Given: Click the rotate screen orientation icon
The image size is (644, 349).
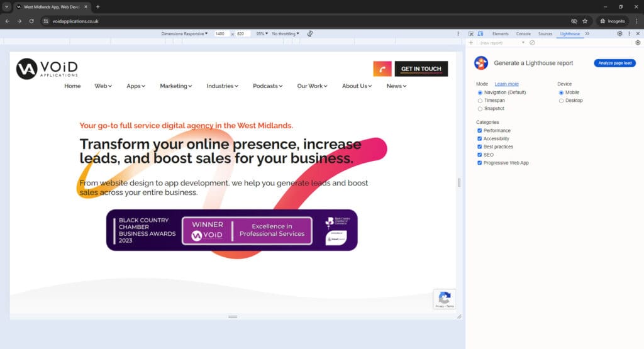Looking at the screenshot, I should pyautogui.click(x=311, y=33).
